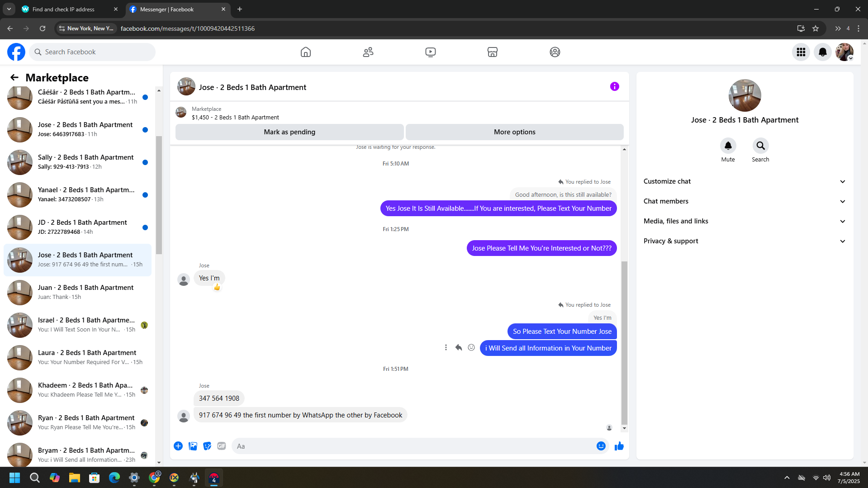Image resolution: width=868 pixels, height=488 pixels.
Task: Open more actions plus icon in composer
Action: (x=178, y=446)
